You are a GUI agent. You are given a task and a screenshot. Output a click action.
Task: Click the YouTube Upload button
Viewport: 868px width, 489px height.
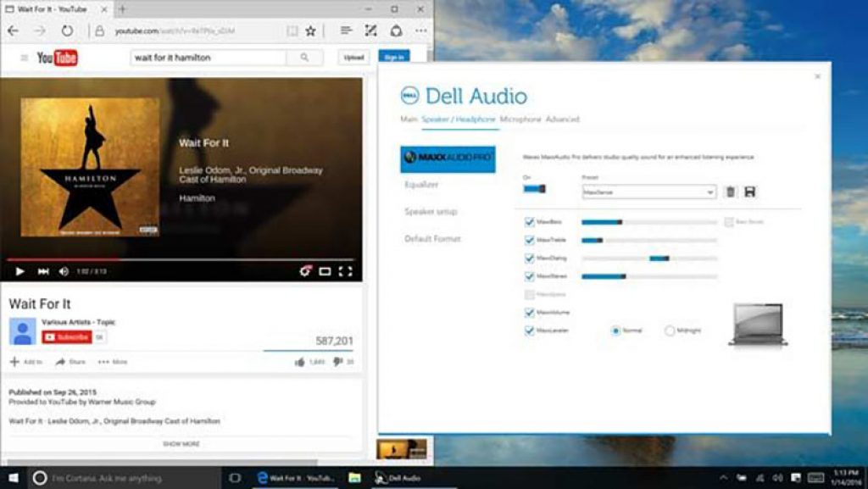pos(353,58)
